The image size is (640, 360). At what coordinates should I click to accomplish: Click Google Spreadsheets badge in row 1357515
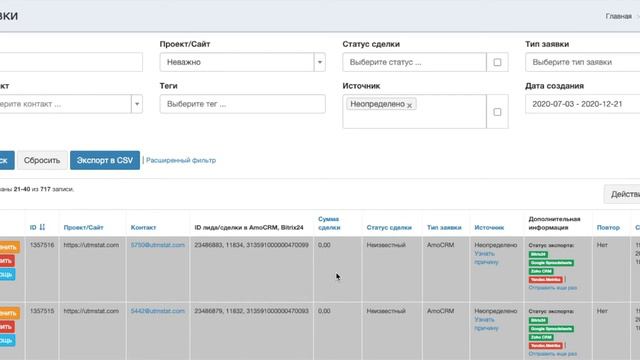[x=551, y=329]
